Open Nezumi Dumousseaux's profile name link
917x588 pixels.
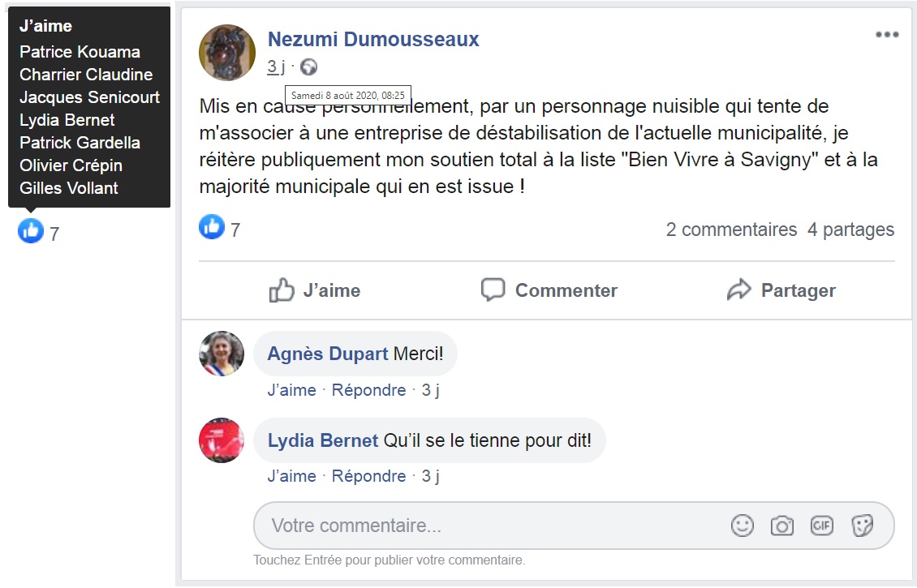[x=373, y=39]
